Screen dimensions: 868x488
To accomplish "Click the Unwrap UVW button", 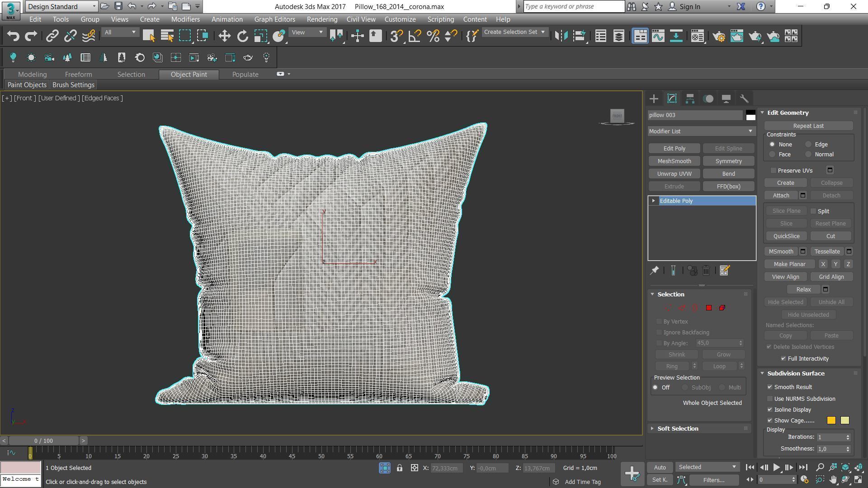I will point(674,174).
